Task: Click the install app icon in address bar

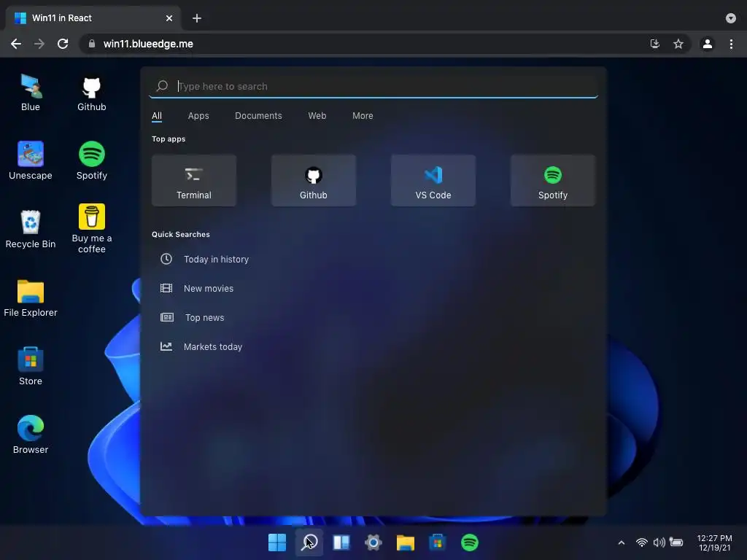Action: 655,44
